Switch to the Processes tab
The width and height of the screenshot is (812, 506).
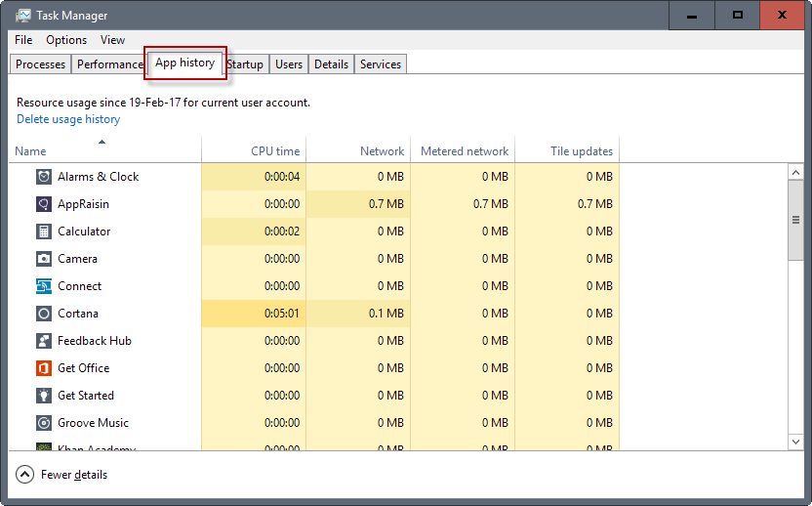[x=40, y=64]
